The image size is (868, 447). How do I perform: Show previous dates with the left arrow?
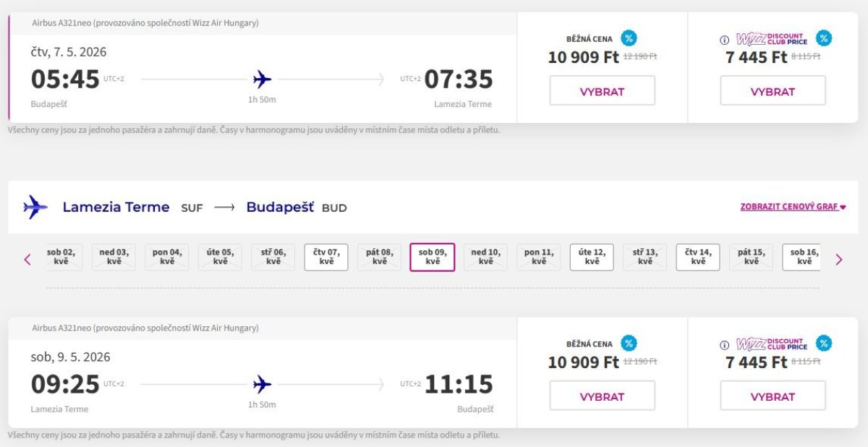27,259
